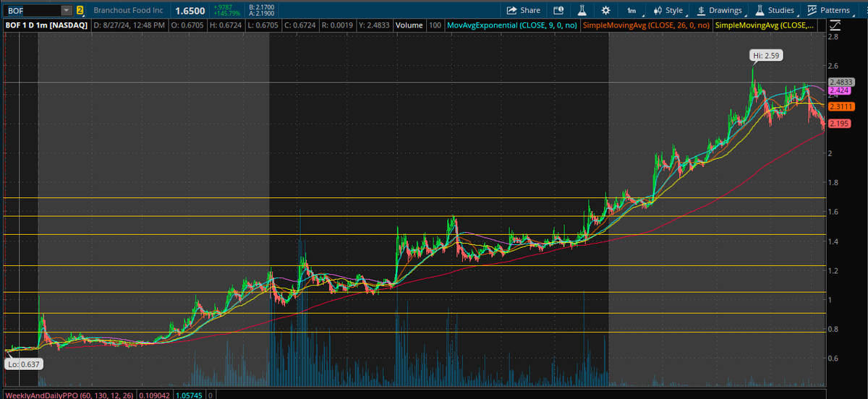Click the H: 0.6724 high value
868x399 pixels.
coord(225,25)
